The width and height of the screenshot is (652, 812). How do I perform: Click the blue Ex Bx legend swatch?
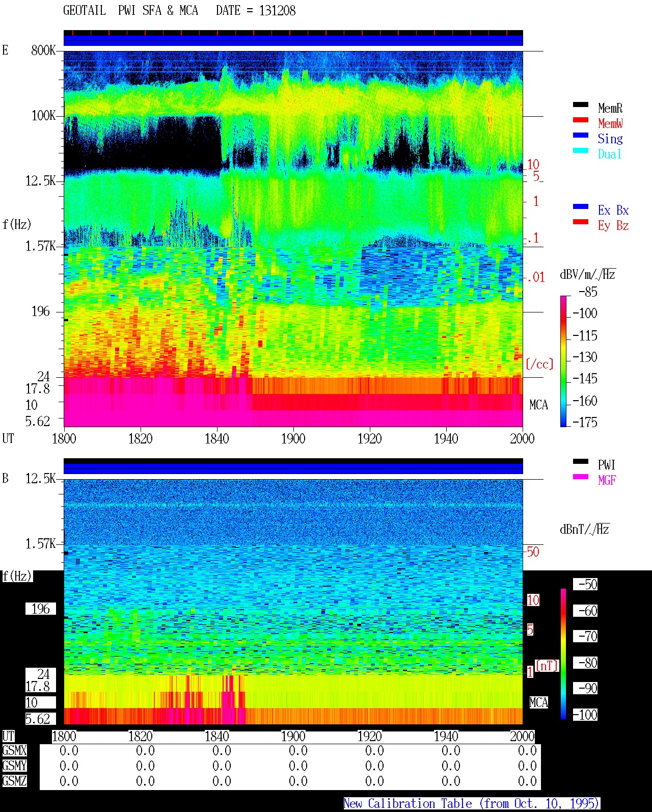581,207
